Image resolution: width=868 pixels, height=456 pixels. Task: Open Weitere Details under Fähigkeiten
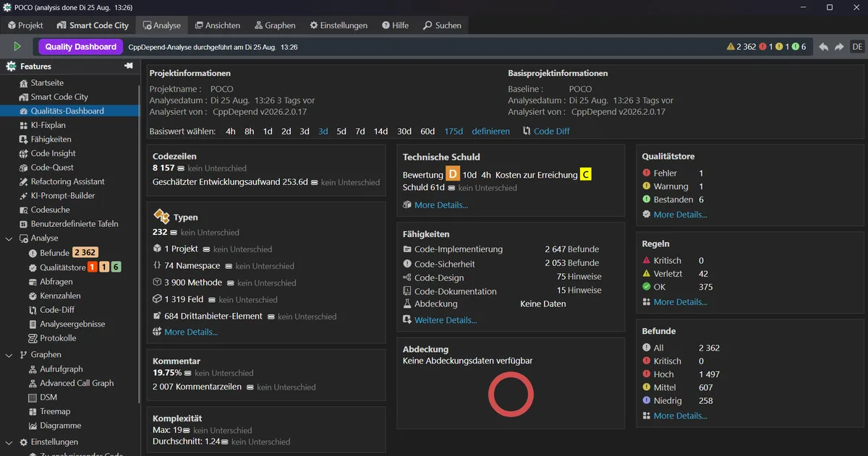click(446, 320)
